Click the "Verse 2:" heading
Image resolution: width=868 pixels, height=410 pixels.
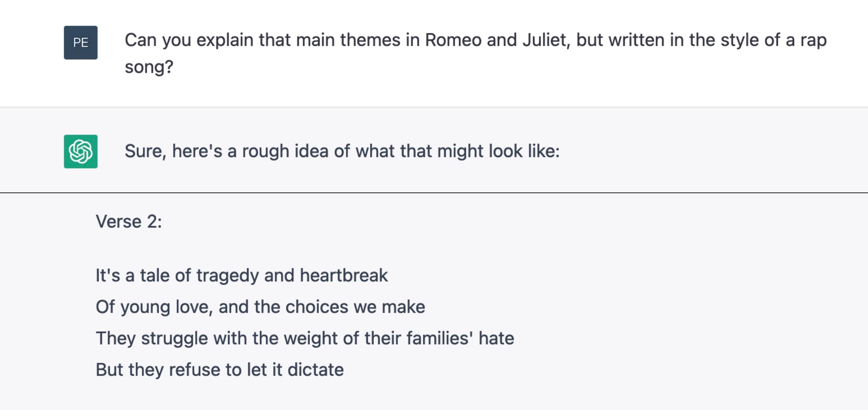(129, 221)
